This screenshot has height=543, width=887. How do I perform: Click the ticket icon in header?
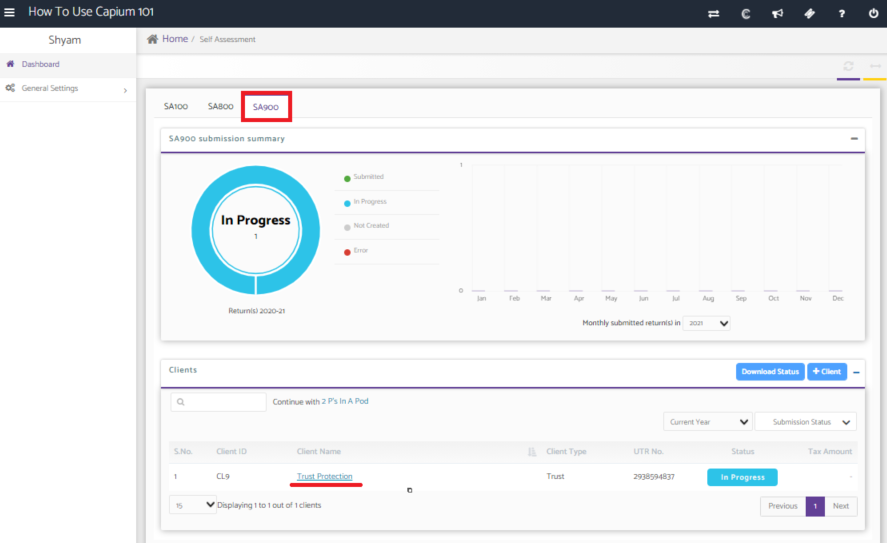810,14
